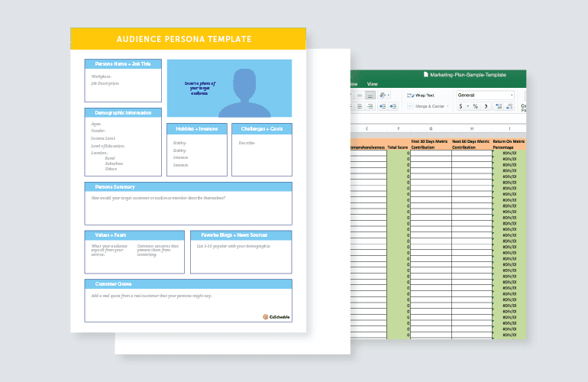Click the Customer Quote heading
The height and width of the screenshot is (382, 588).
[x=113, y=283]
